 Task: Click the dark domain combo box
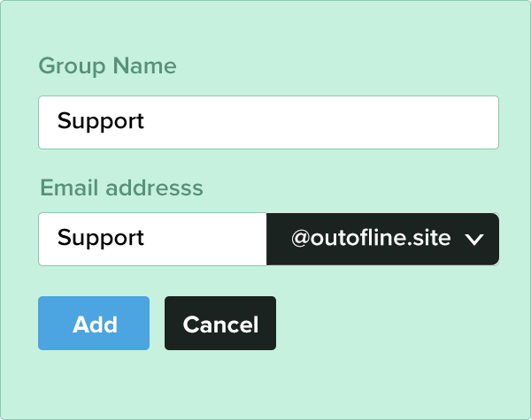[x=382, y=239]
